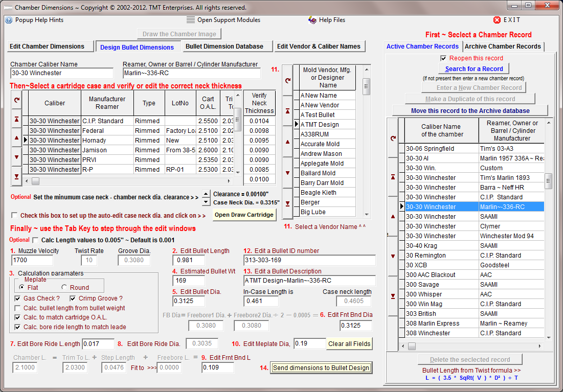
Task: Click the red EXIT icon
Action: [x=497, y=20]
